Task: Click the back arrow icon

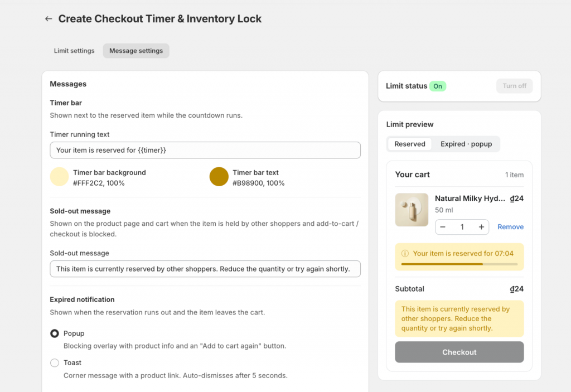Action: tap(49, 18)
